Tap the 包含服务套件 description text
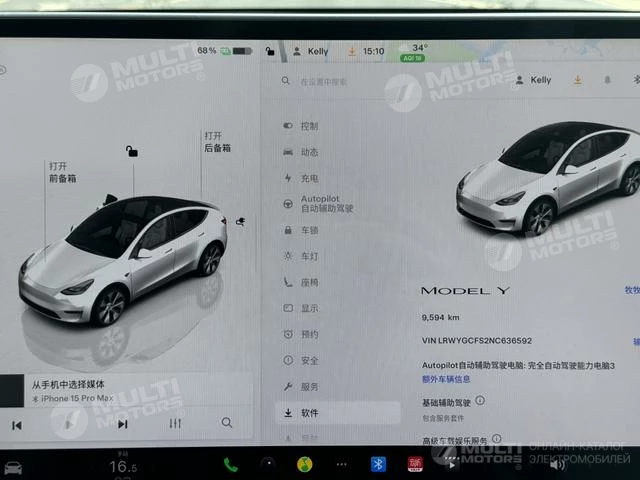Viewport: 640px width, 480px height. pos(443,418)
